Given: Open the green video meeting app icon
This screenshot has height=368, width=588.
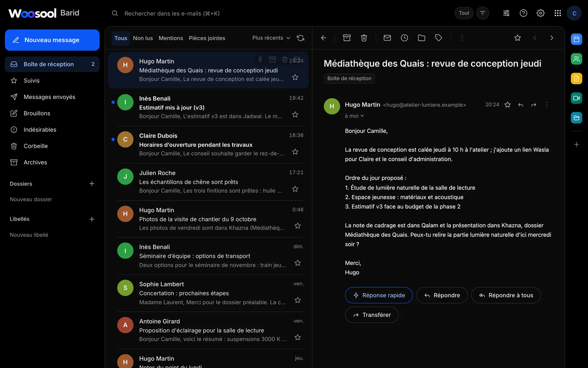Looking at the screenshot, I should (576, 98).
